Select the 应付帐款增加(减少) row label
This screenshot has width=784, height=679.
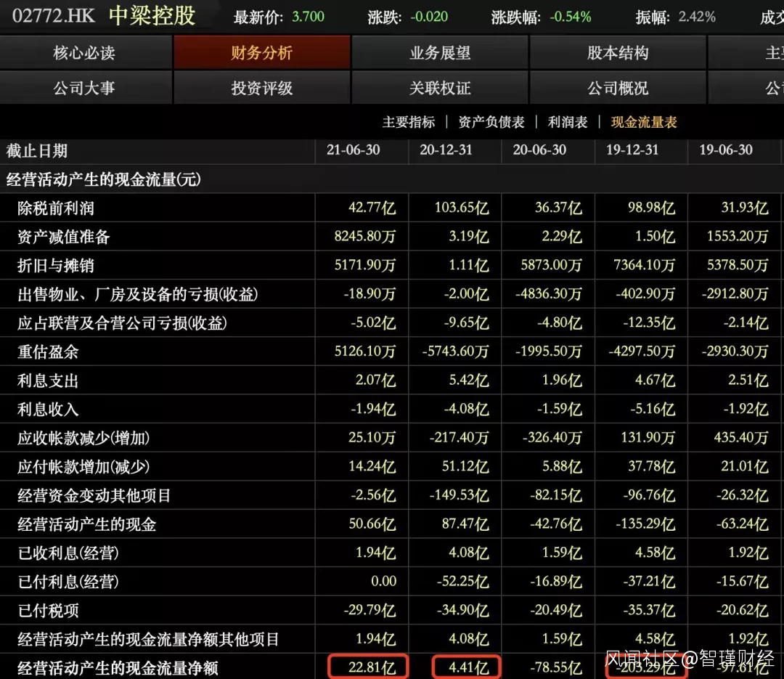83,467
